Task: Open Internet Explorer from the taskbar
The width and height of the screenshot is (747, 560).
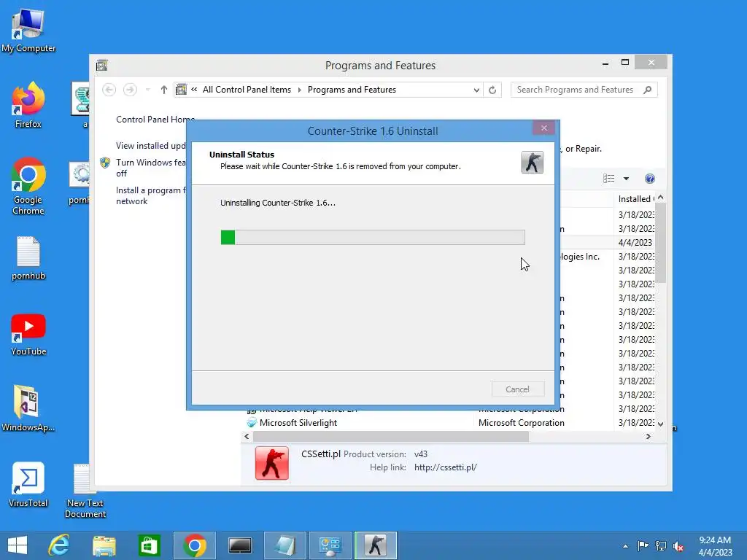Action: tap(59, 545)
